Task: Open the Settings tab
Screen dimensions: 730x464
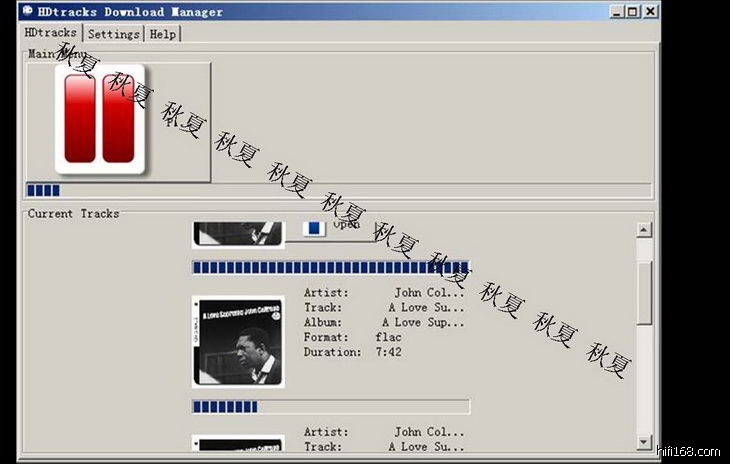Action: click(113, 34)
